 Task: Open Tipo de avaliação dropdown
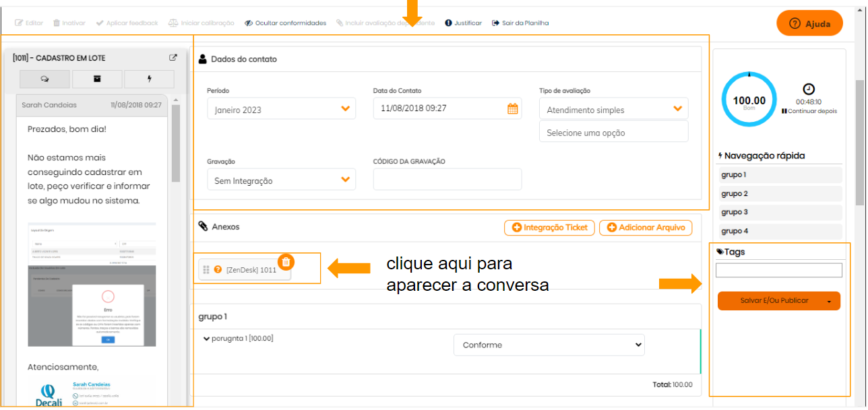point(613,109)
